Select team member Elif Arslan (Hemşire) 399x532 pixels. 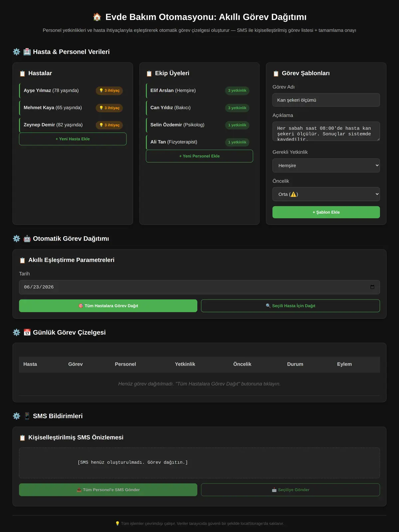pos(199,90)
